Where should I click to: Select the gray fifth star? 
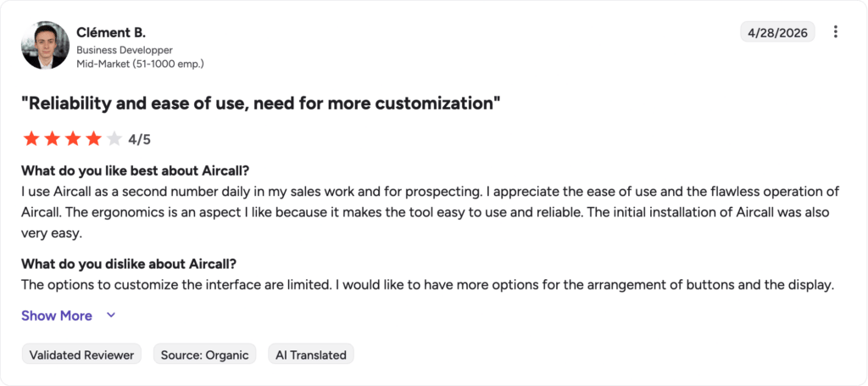point(114,139)
